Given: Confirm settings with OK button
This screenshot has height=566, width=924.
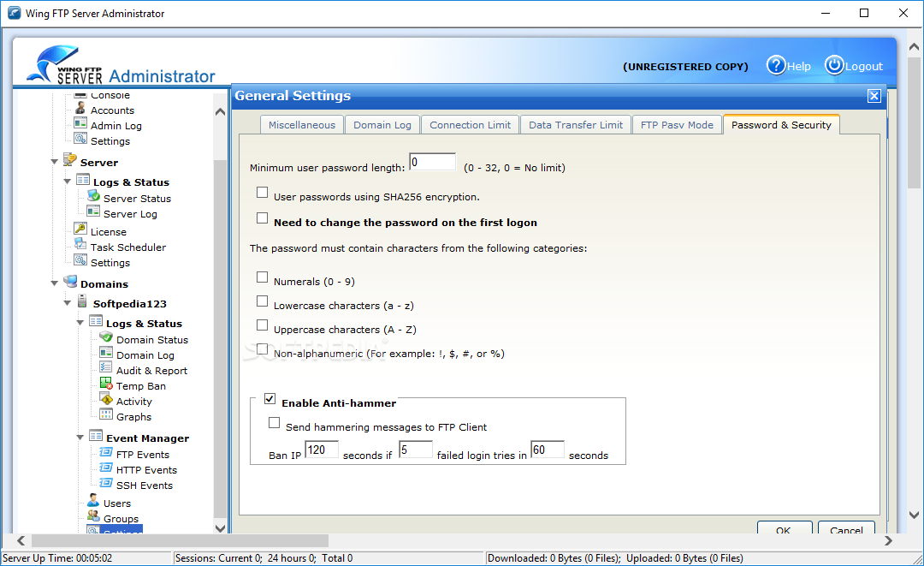Looking at the screenshot, I should 785,528.
